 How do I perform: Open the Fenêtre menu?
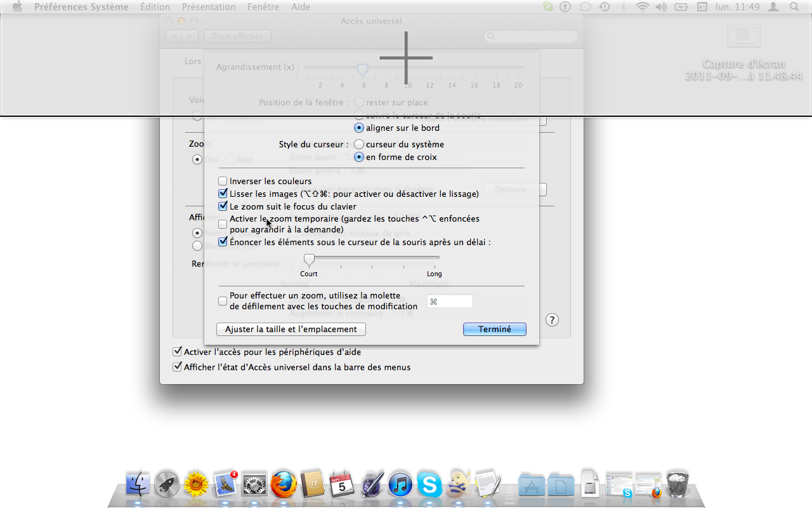[x=263, y=7]
